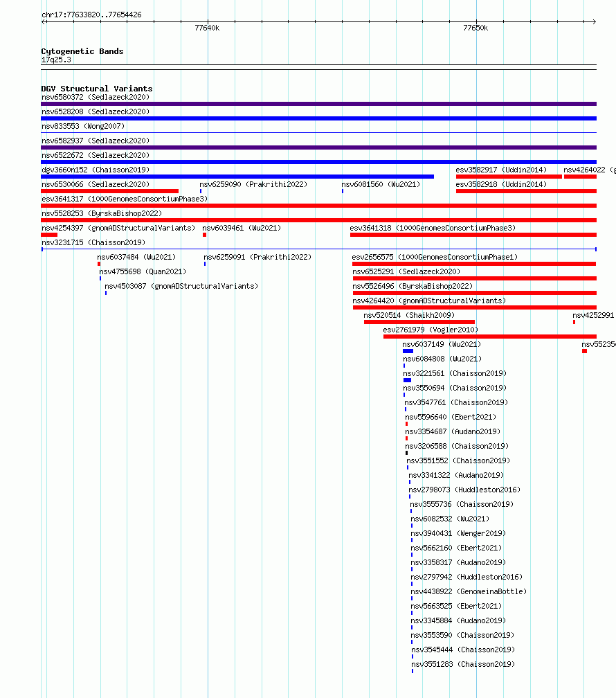Viewport: 616px width, 698px height.
Task: Open nsv4254397 (gnomADStructuralVariants) label
Action: coord(118,228)
